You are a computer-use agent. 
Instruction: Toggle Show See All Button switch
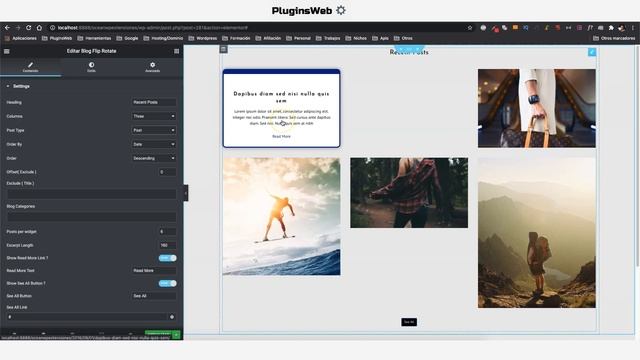click(167, 283)
